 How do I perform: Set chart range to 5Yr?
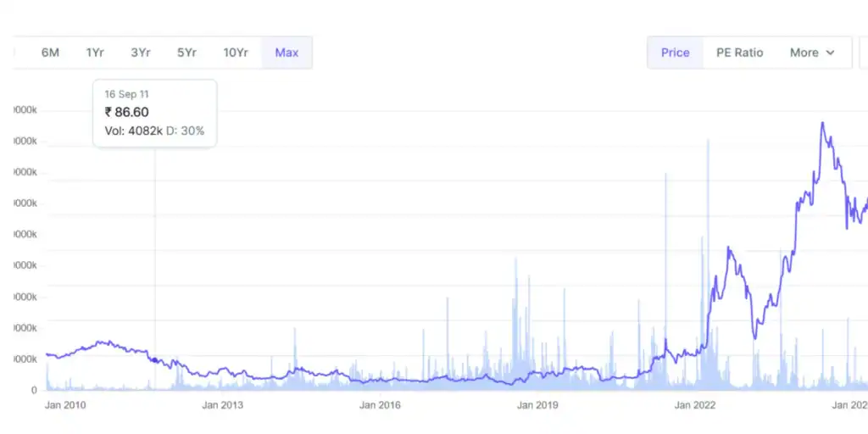(x=187, y=53)
